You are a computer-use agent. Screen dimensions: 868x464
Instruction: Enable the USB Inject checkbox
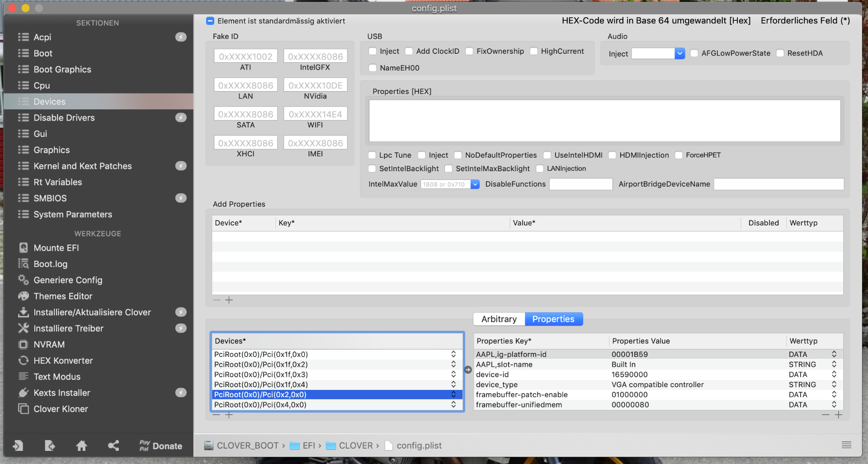click(373, 52)
